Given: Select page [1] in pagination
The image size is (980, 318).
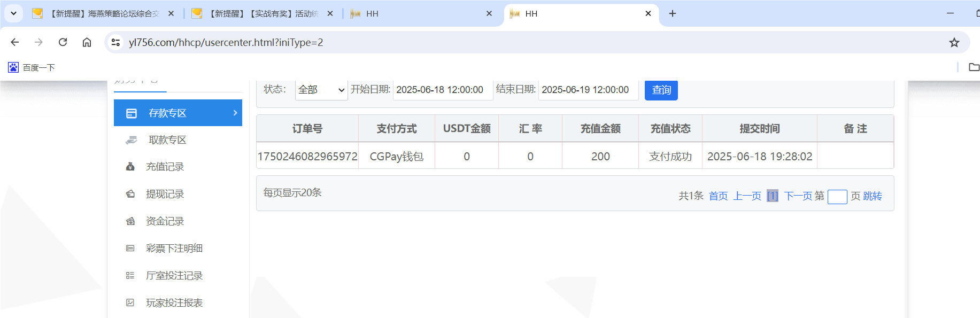Looking at the screenshot, I should point(773,196).
